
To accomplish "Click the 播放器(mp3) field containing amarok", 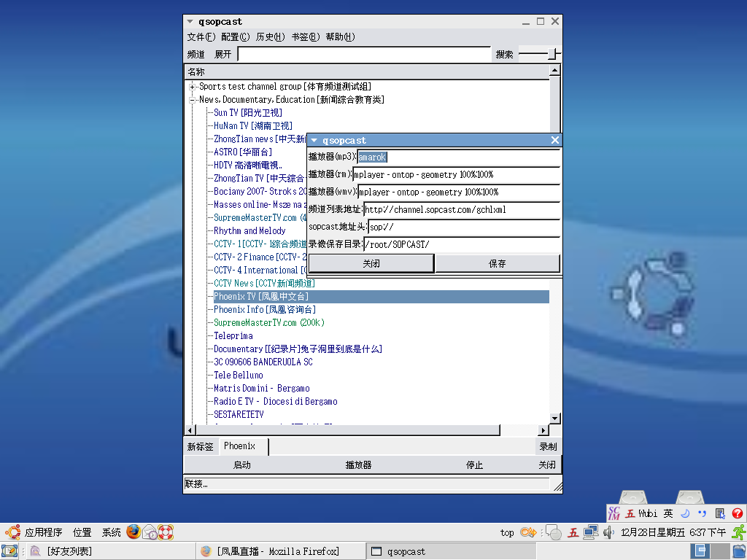I will [x=458, y=157].
